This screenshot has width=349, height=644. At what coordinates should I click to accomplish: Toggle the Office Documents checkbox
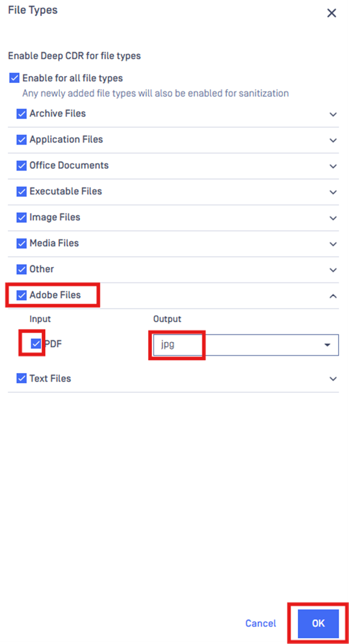(x=21, y=165)
